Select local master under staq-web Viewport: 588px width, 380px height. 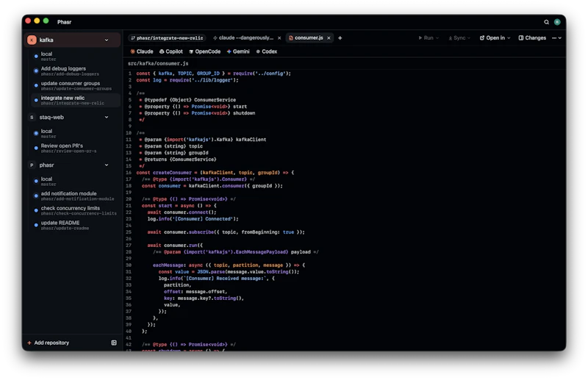[x=75, y=134]
